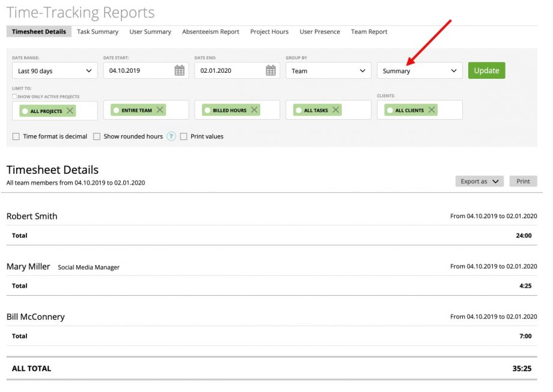Check Show rounded hours
The image size is (553, 392).
97,136
